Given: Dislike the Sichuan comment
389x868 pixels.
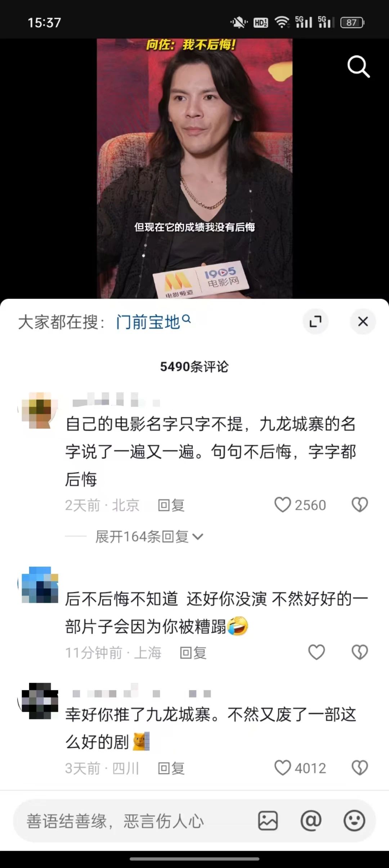Looking at the screenshot, I should click(359, 768).
